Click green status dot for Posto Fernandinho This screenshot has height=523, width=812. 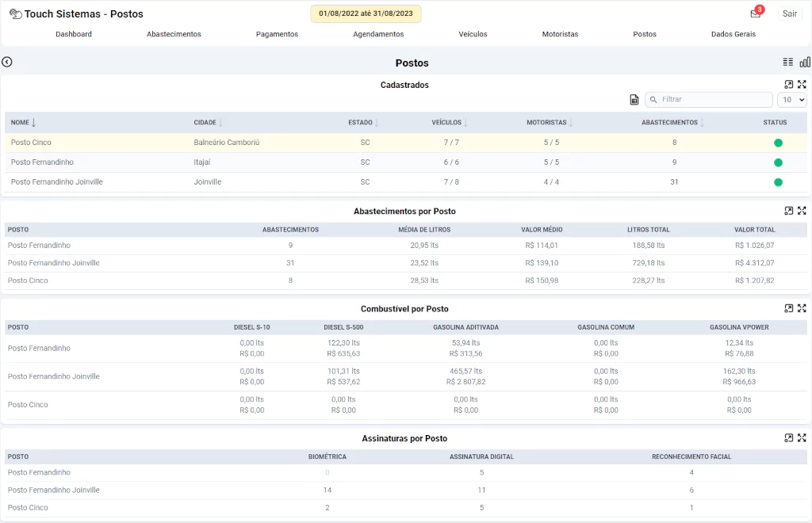click(778, 162)
